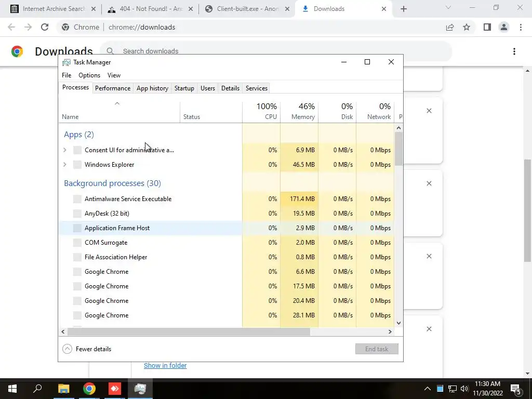The width and height of the screenshot is (532, 399).
Task: Click the Chrome forward arrow
Action: [28, 27]
